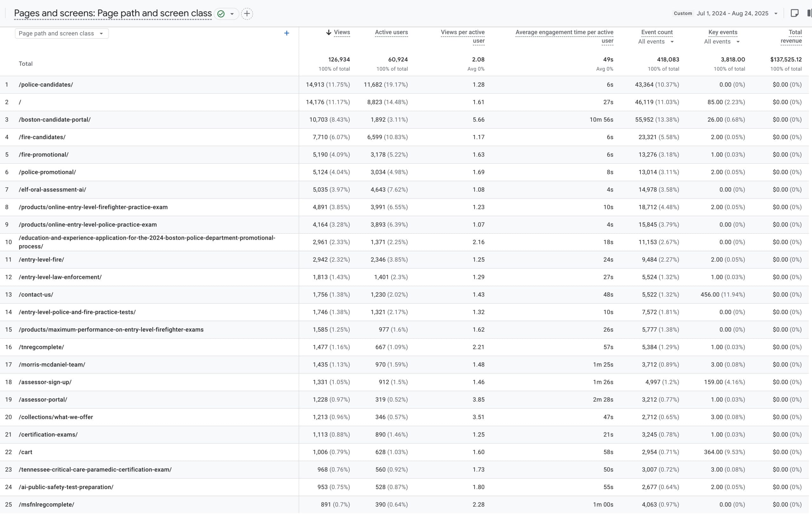Add a comparison with the circled plus icon
This screenshot has width=812, height=523.
tap(247, 14)
